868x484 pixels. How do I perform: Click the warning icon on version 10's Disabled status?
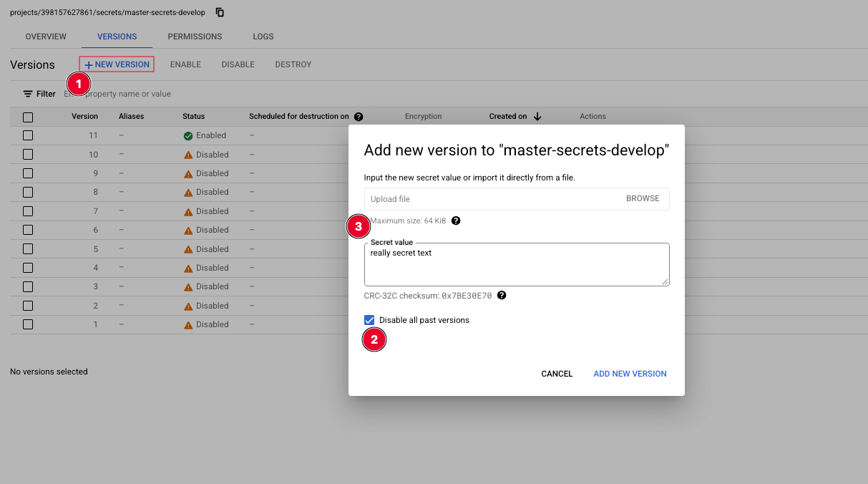click(187, 154)
